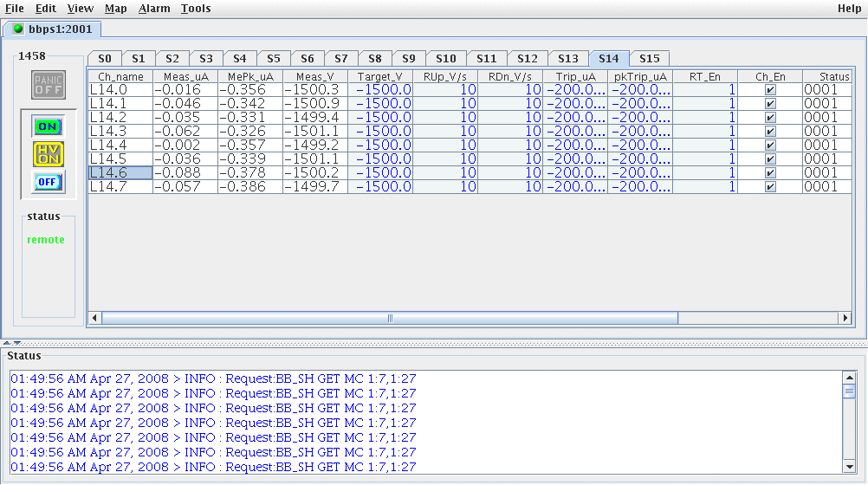Toggle Ch_En checkbox for L14.5
Image resolution: width=868 pixels, height=485 pixels.
(770, 158)
